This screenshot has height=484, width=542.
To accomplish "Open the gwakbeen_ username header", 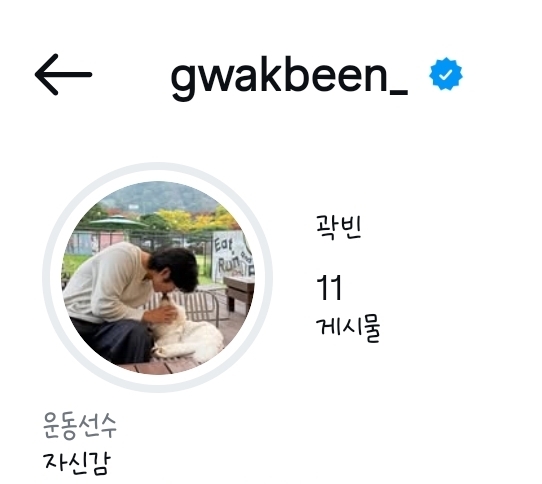I will point(290,77).
